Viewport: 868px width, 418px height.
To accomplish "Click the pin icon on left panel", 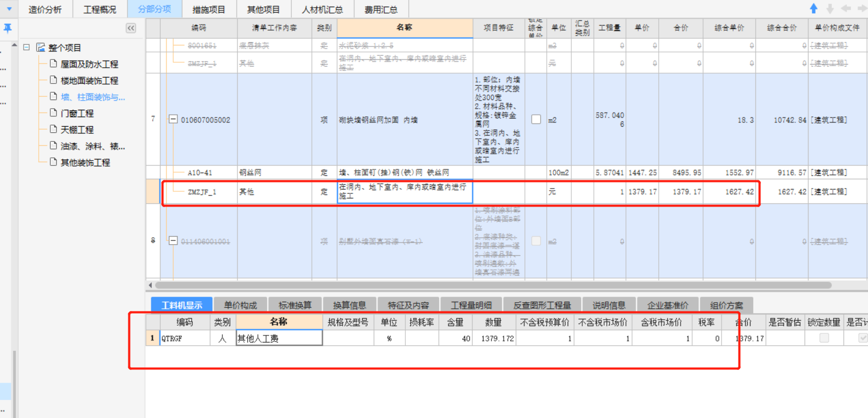I will coord(8,28).
